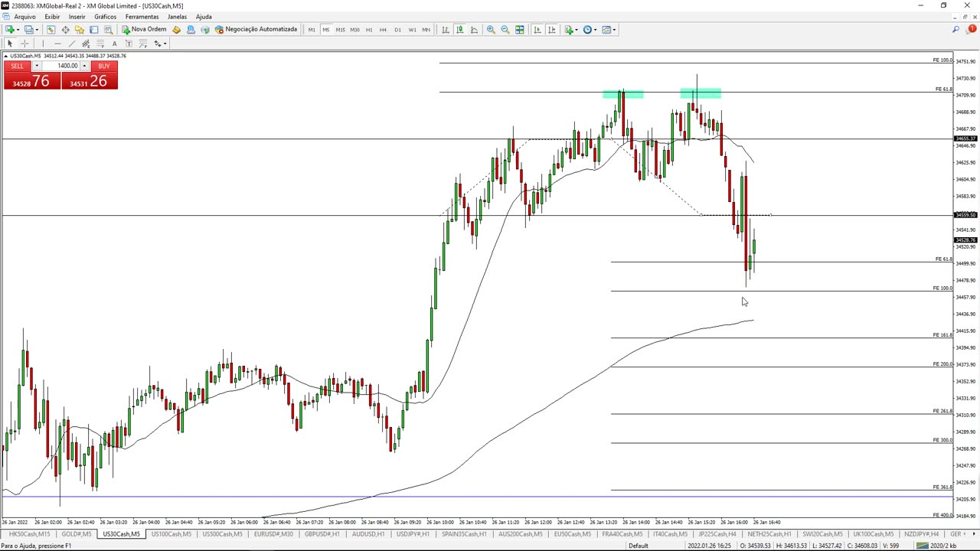Viewport: 980px width, 551px height.
Task: Select the equidistant channel tool
Action: 86,44
